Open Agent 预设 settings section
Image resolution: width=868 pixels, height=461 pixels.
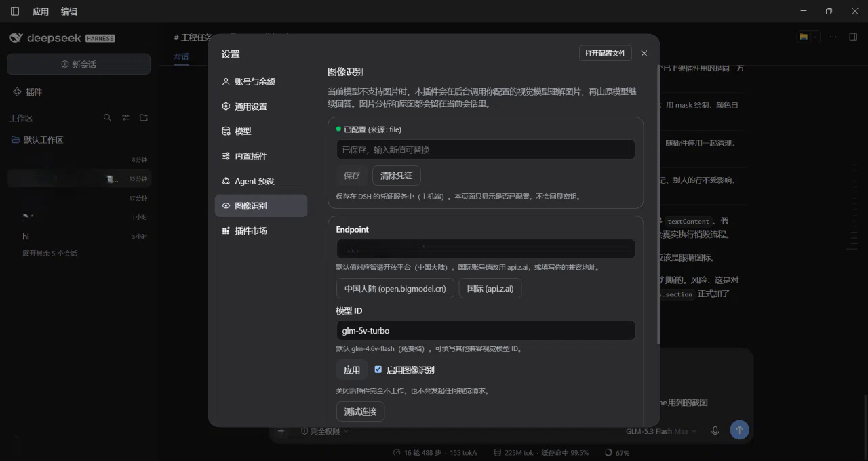point(261,181)
